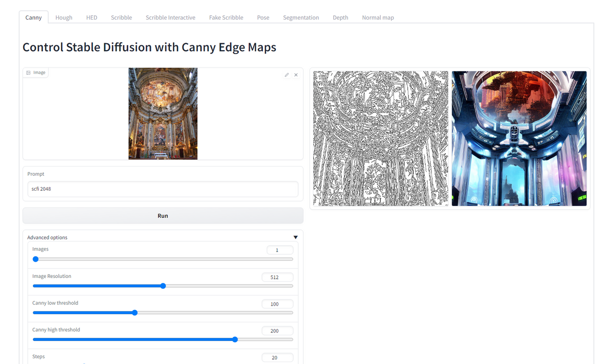Click the Image label icon badge
This screenshot has height=364, width=613.
click(x=36, y=72)
